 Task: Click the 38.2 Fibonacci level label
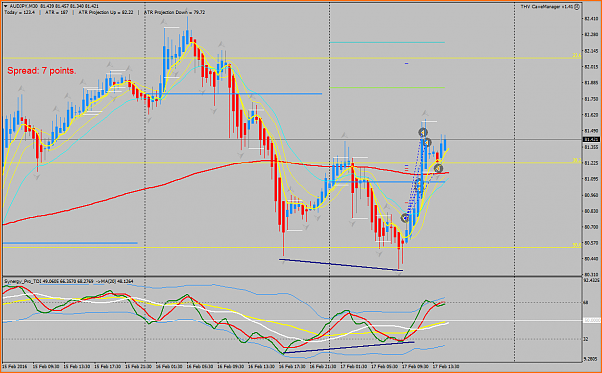(577, 161)
